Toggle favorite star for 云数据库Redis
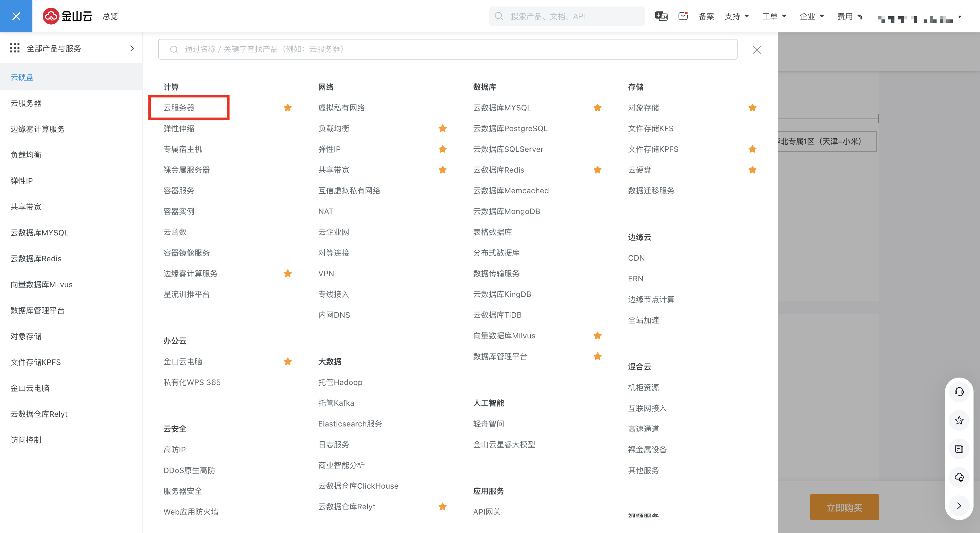This screenshot has height=533, width=980. point(597,170)
